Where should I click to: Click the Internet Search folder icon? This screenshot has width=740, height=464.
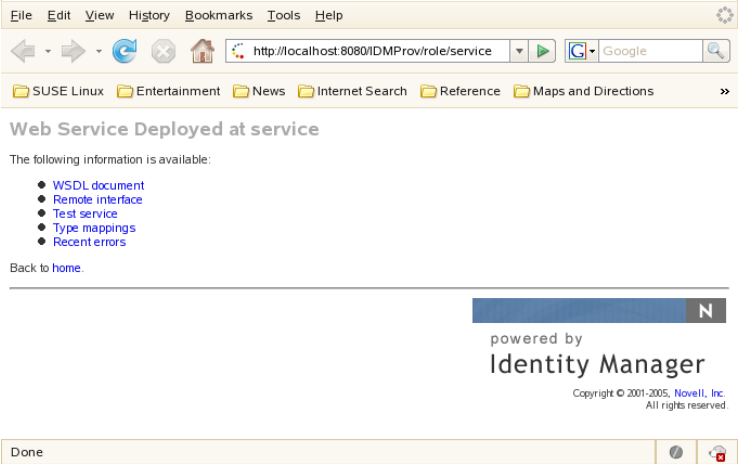306,91
